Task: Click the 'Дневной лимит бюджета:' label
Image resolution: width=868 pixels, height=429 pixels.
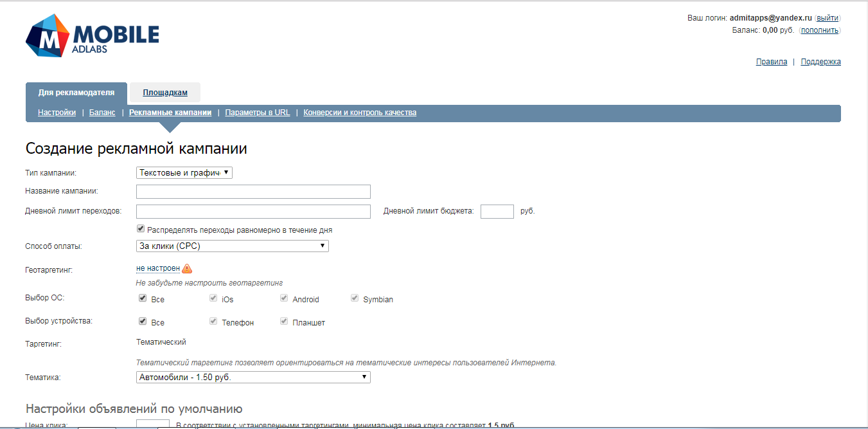Action: (x=429, y=211)
